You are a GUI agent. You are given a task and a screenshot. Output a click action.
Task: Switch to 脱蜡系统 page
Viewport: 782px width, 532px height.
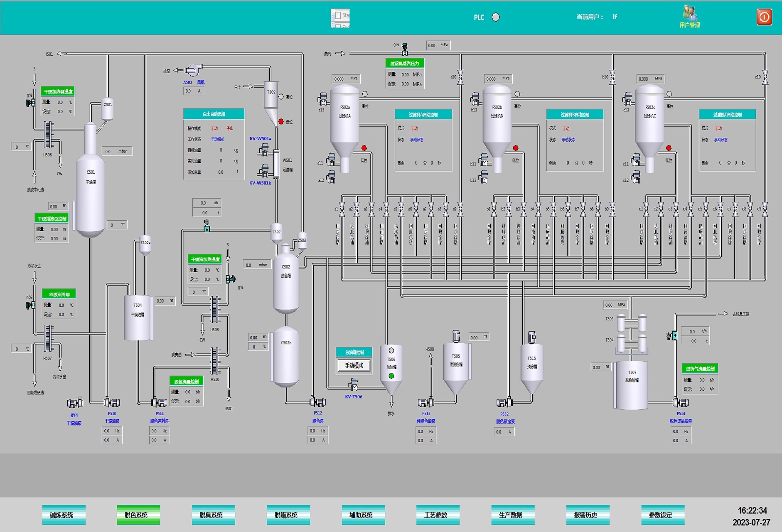click(x=288, y=515)
